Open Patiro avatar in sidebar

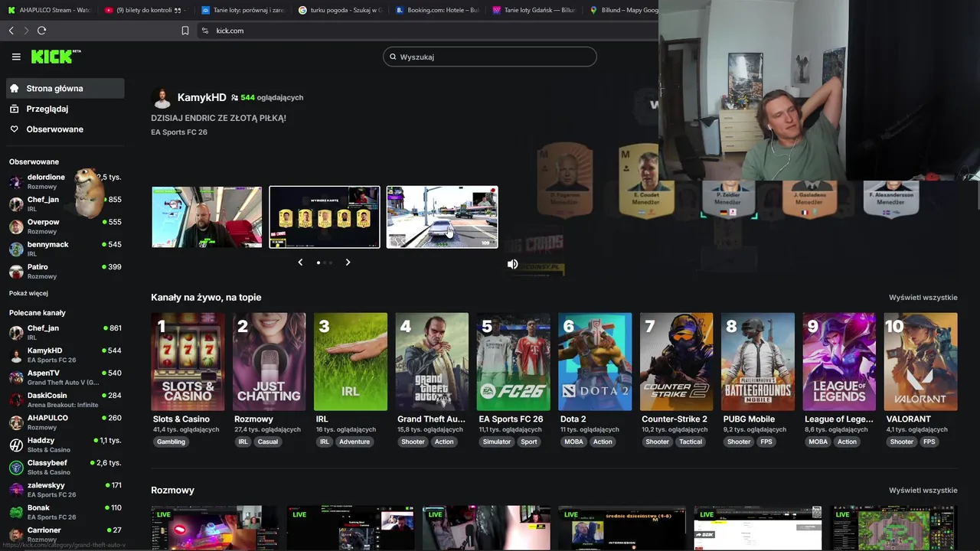point(16,271)
